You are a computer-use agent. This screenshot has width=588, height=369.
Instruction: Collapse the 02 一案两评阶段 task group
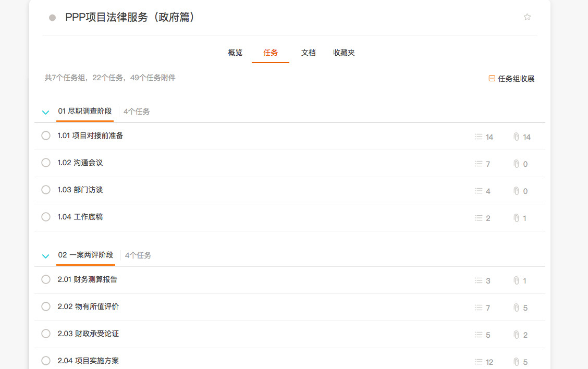tap(46, 256)
